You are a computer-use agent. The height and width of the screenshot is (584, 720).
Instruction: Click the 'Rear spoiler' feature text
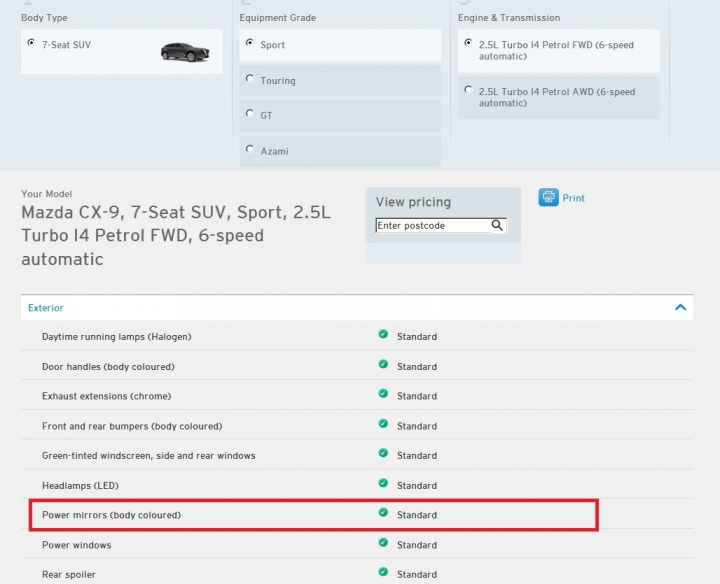(69, 575)
